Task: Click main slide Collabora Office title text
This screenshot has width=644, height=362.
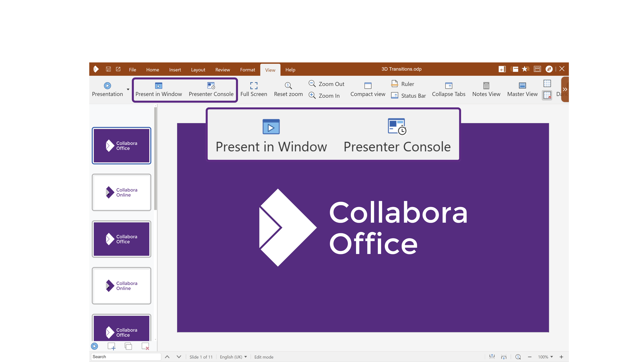Action: [x=398, y=228]
